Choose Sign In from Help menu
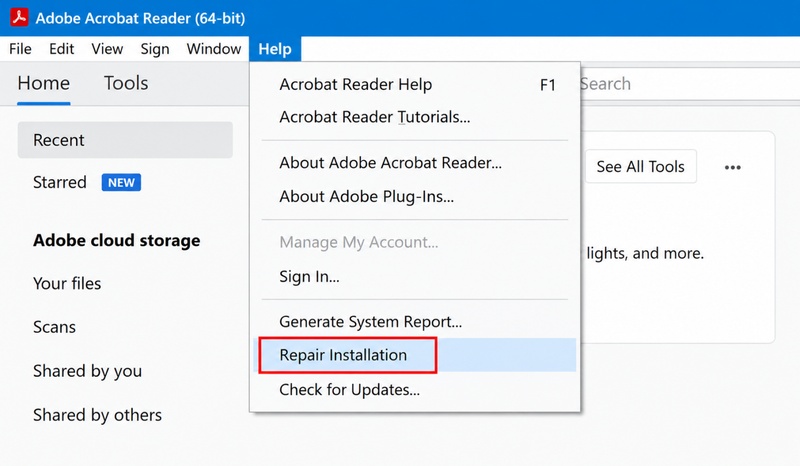 tap(415, 277)
